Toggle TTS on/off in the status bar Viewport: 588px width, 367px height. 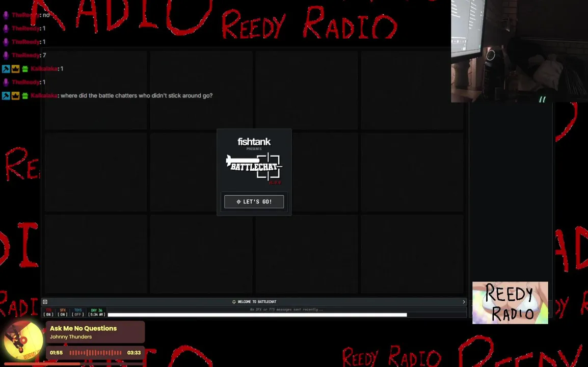(48, 312)
